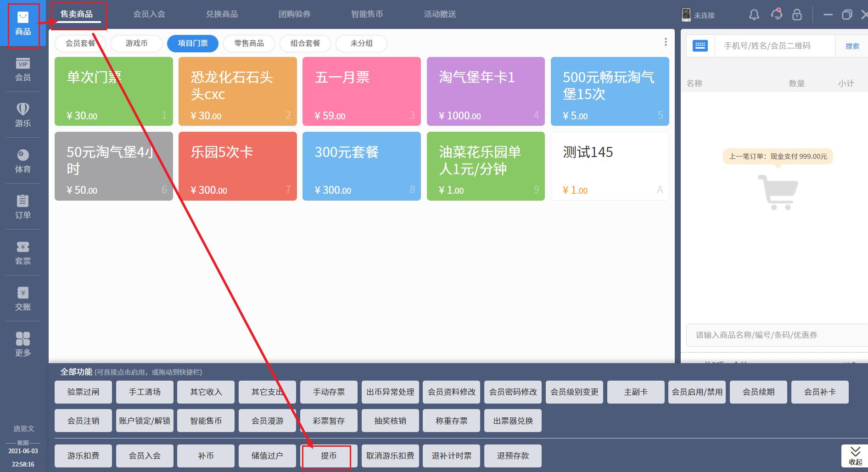Screen dimensions: 868x472
Task: Click the lock screen icon
Action: click(x=797, y=15)
